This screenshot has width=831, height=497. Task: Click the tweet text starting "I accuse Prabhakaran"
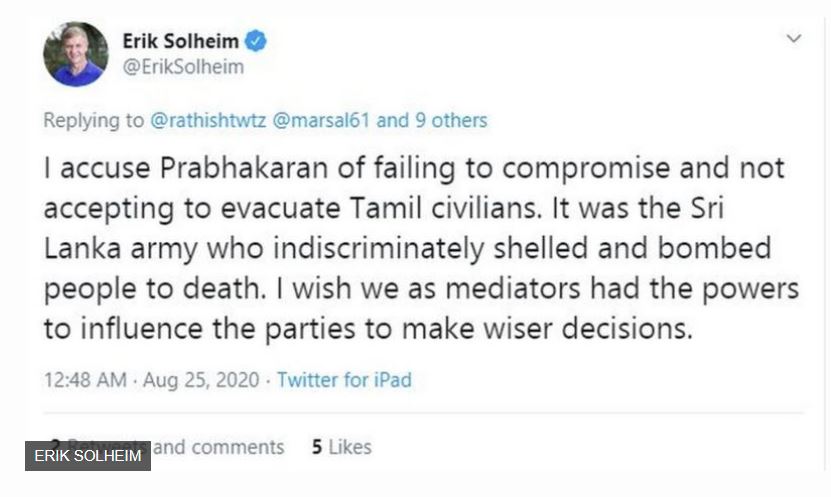point(421,248)
